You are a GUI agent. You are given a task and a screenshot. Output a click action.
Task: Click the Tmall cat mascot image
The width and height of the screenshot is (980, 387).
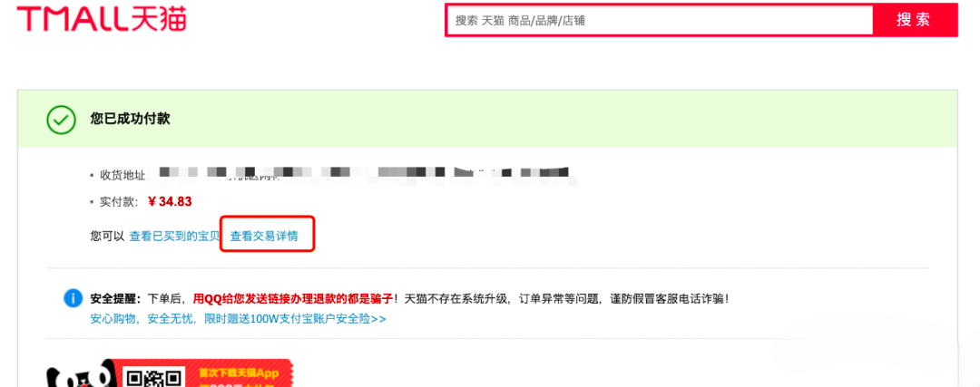coord(79,376)
